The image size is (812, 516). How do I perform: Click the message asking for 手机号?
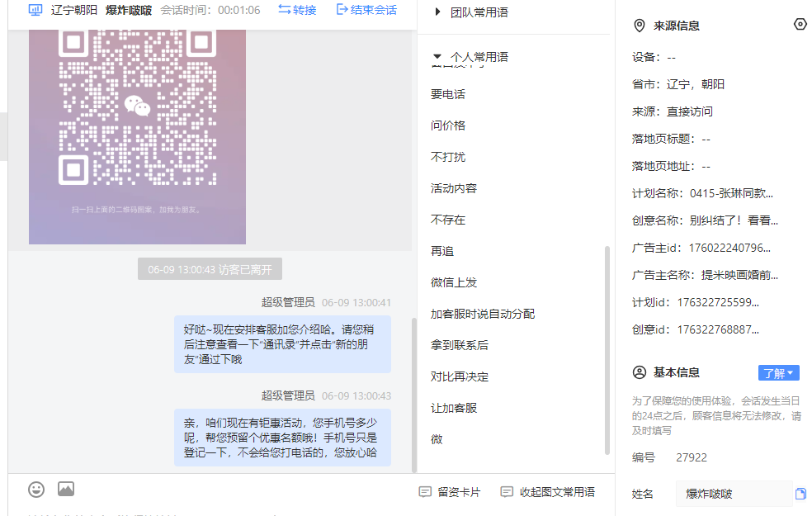[x=282, y=438]
